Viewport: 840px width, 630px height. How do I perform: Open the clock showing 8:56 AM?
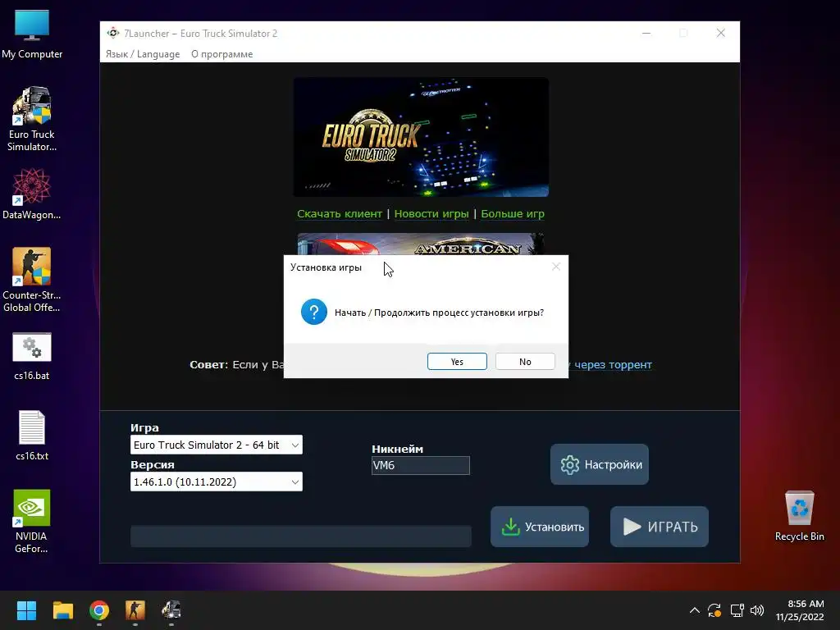(800, 610)
